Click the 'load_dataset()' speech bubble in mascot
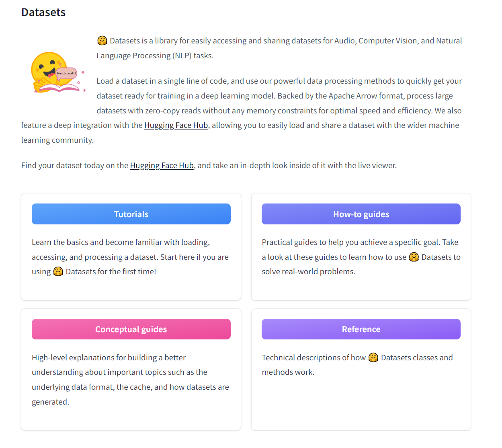Screen dimensions: 502x448 coord(66,74)
